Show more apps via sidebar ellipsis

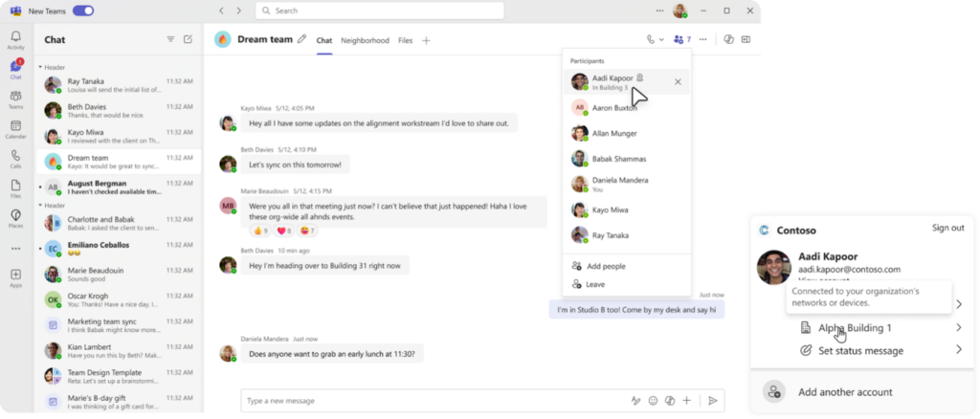15,249
